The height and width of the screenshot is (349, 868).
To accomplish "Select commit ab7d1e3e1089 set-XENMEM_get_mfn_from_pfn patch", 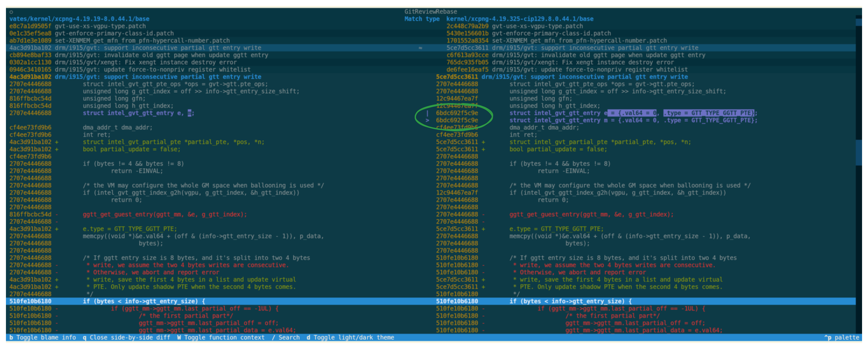I will point(119,41).
